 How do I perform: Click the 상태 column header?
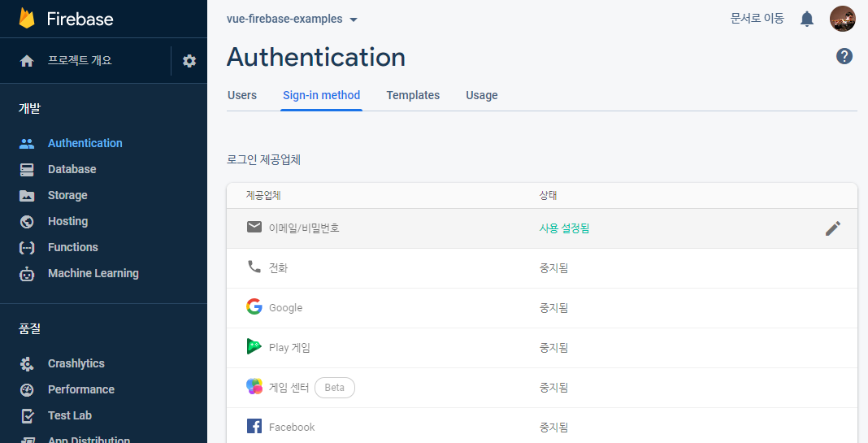click(x=548, y=195)
